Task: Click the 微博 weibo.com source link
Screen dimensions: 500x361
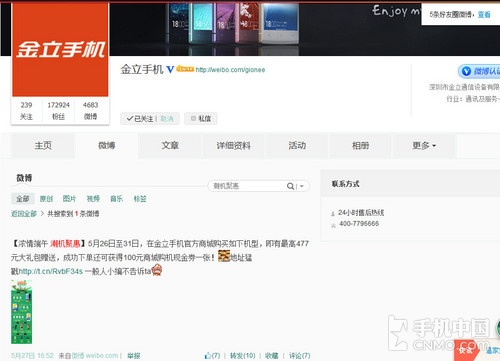Action: coord(95,356)
